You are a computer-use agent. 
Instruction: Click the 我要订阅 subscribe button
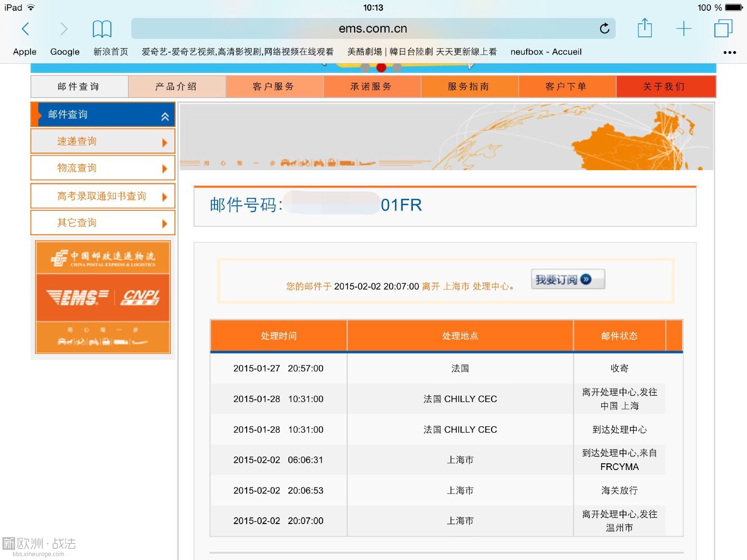tap(568, 279)
